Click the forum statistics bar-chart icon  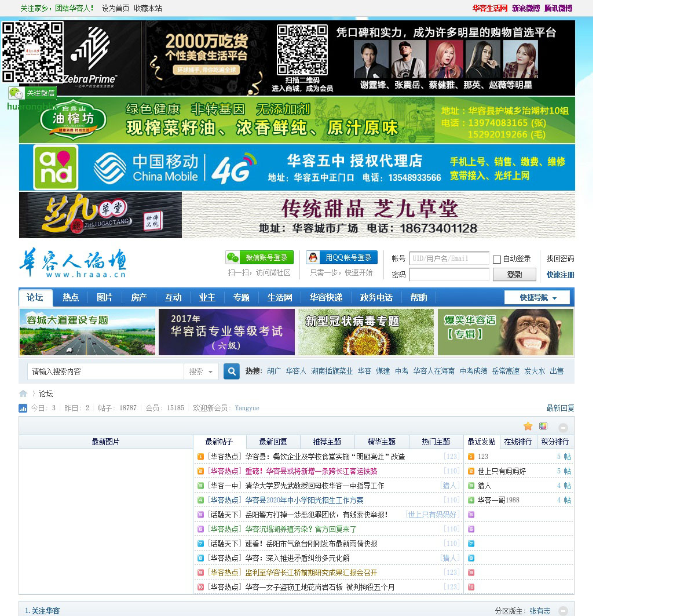tap(23, 408)
